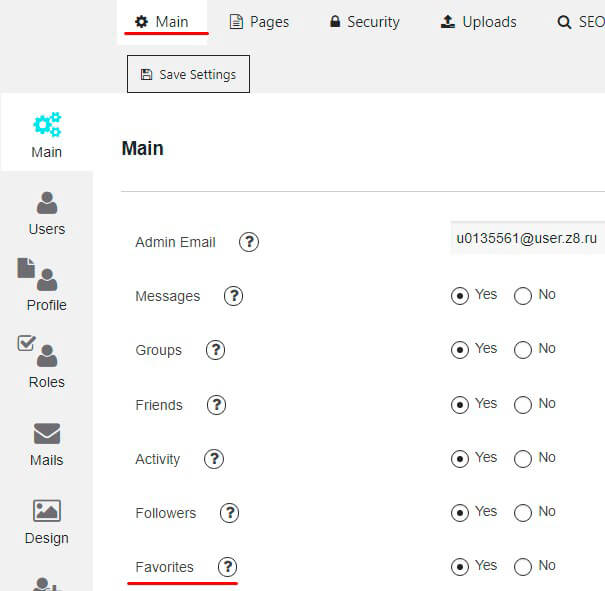Switch to the Security tab
The width and height of the screenshot is (605, 591).
tap(365, 22)
